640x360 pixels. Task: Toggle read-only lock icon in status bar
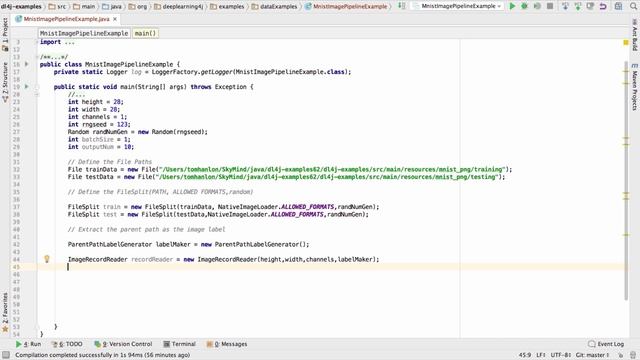[621, 355]
